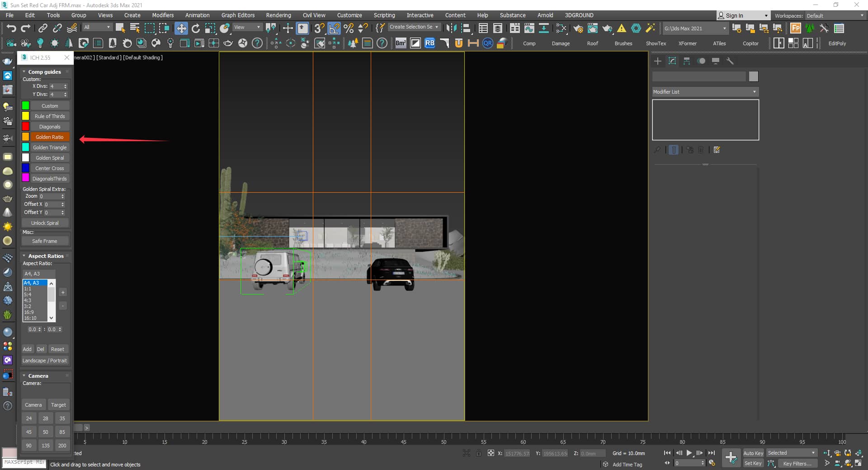Open the Hierarchy panel tab icon
Viewport: 868px width, 470px height.
coord(687,61)
